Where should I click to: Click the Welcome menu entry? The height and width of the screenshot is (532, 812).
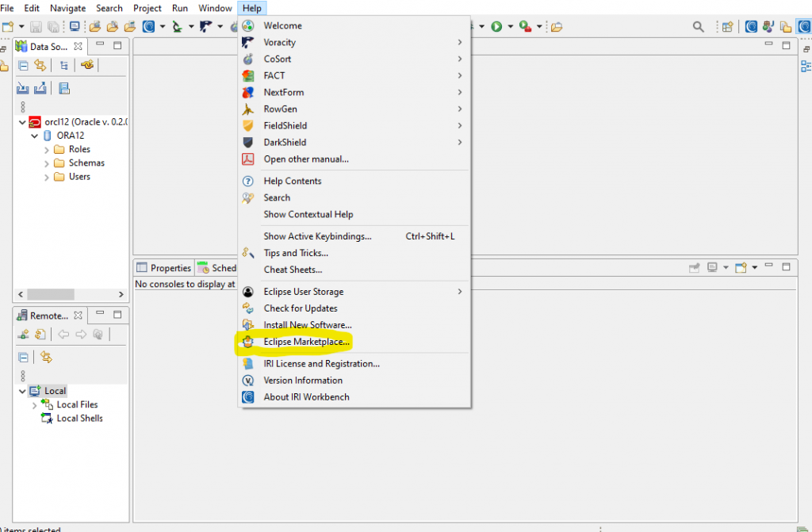point(282,26)
